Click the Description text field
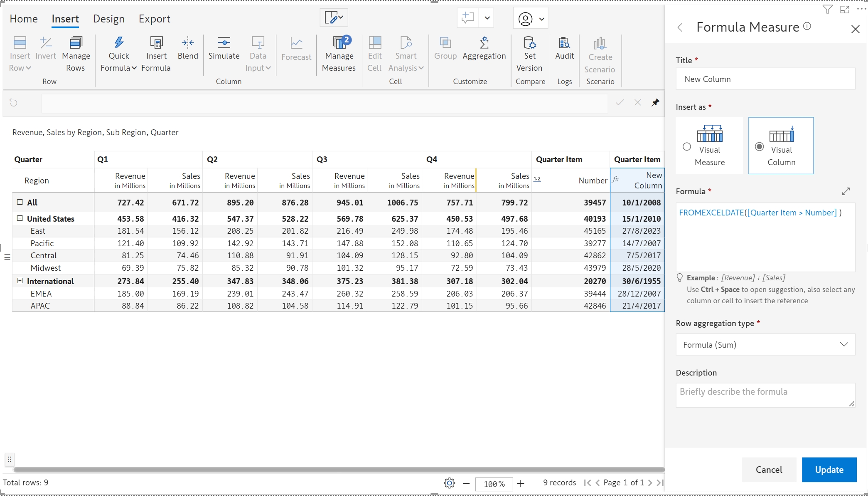 tap(765, 395)
